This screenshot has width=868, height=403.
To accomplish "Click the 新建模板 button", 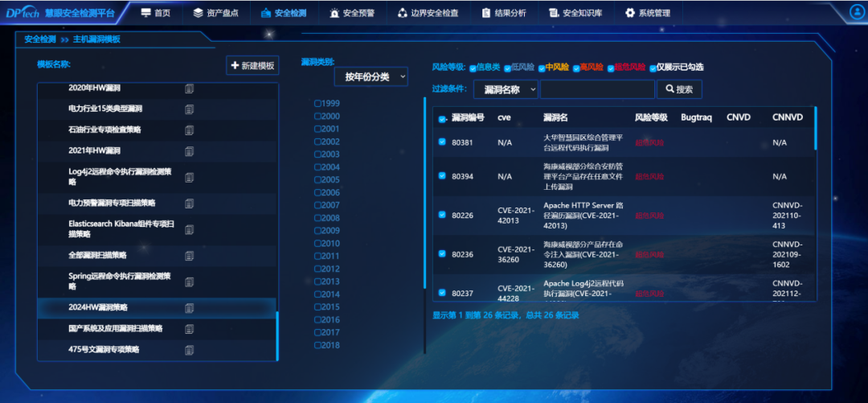I will click(252, 66).
